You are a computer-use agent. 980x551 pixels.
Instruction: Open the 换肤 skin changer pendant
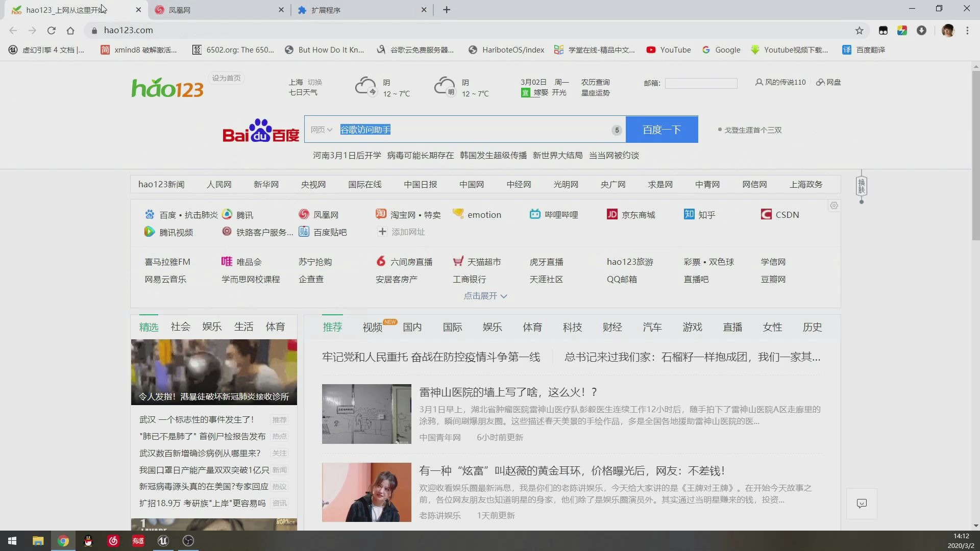point(862,186)
